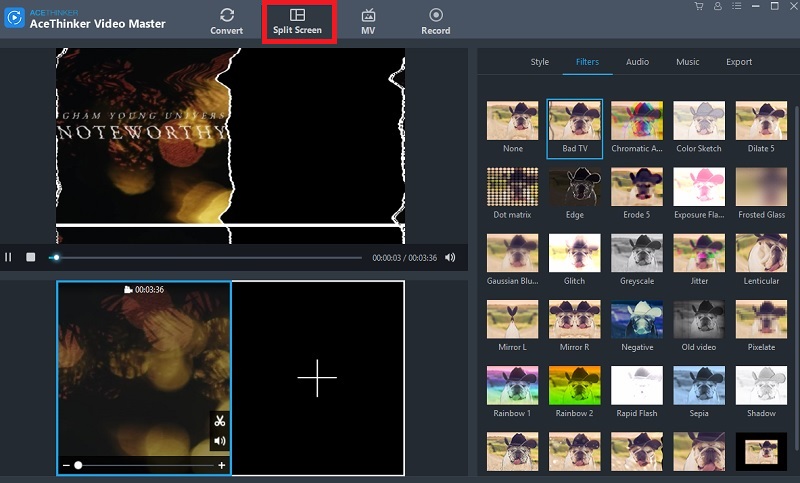800x483 pixels.
Task: Zoom in clip with plus icon
Action: pos(221,465)
